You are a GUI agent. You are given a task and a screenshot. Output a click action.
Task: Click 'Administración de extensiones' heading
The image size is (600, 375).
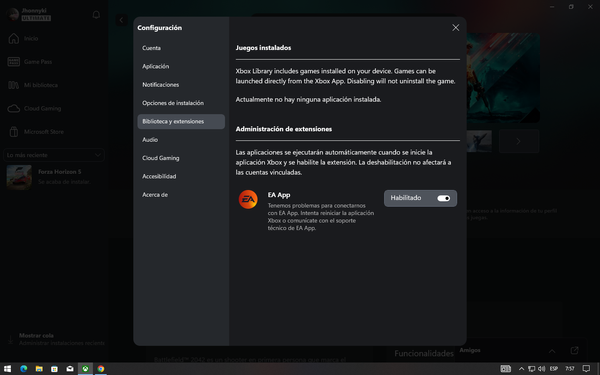tap(284, 129)
